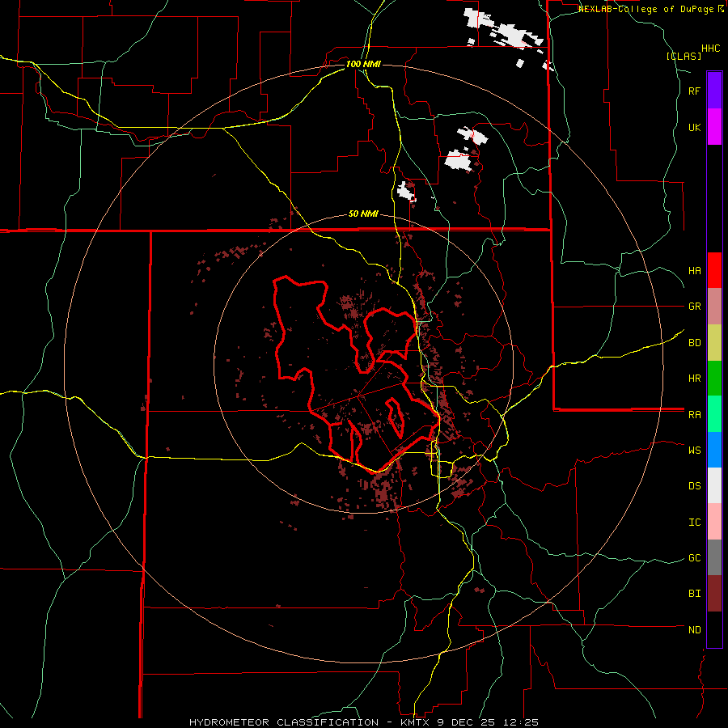Click the "DS" legend label
728x728 pixels.
pyautogui.click(x=694, y=485)
